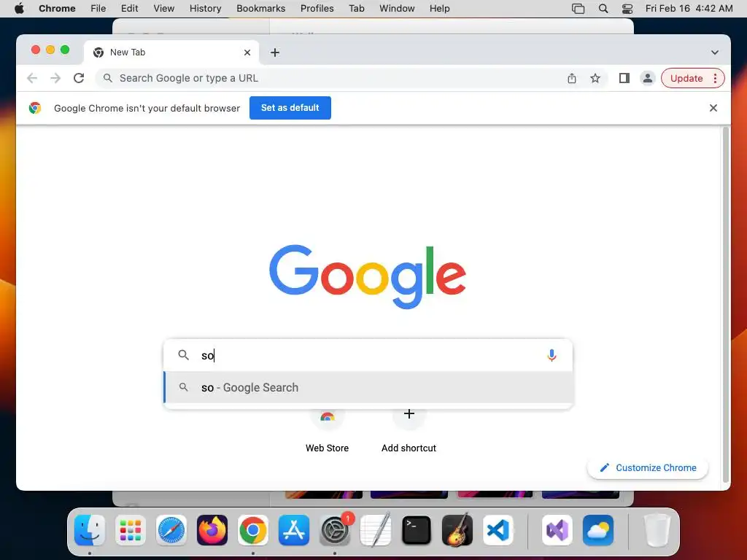This screenshot has width=747, height=560.
Task: Select the New Tab tab
Action: (171, 52)
